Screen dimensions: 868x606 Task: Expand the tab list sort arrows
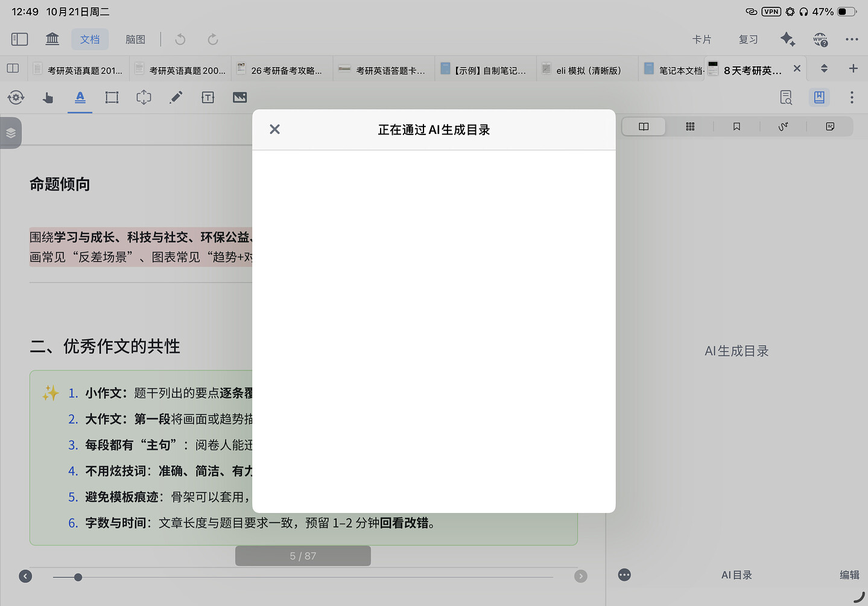click(824, 69)
